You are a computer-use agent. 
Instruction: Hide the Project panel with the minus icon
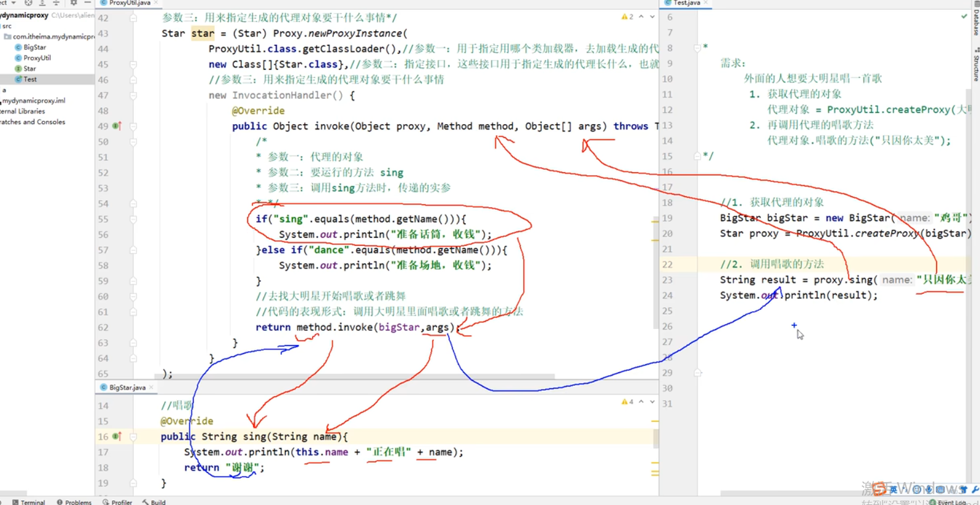(x=88, y=3)
